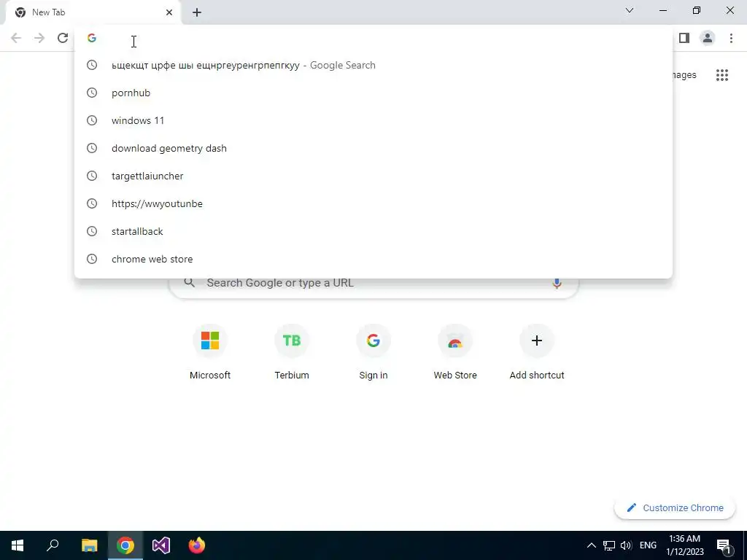Viewport: 747px width, 560px height.
Task: Open File Explorer from taskbar
Action: click(89, 545)
